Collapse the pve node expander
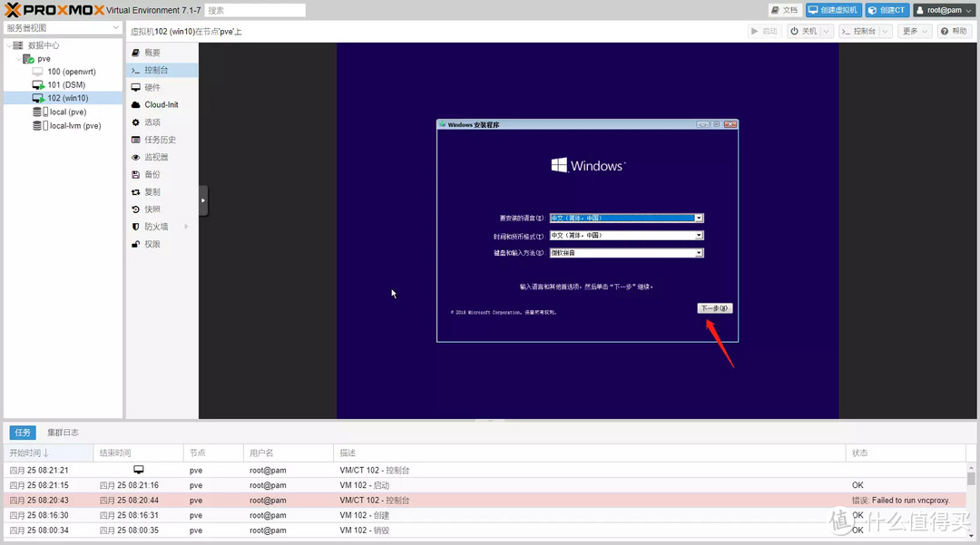The width and height of the screenshot is (980, 545). (x=18, y=59)
